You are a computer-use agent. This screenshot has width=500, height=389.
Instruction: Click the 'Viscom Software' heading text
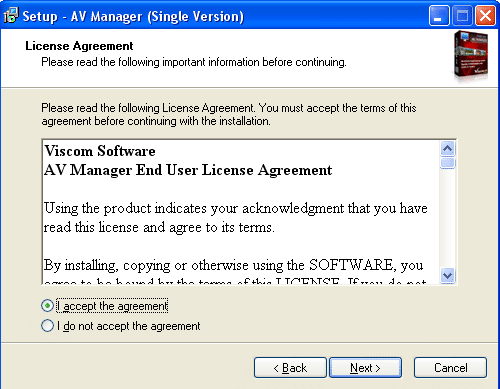(x=100, y=151)
